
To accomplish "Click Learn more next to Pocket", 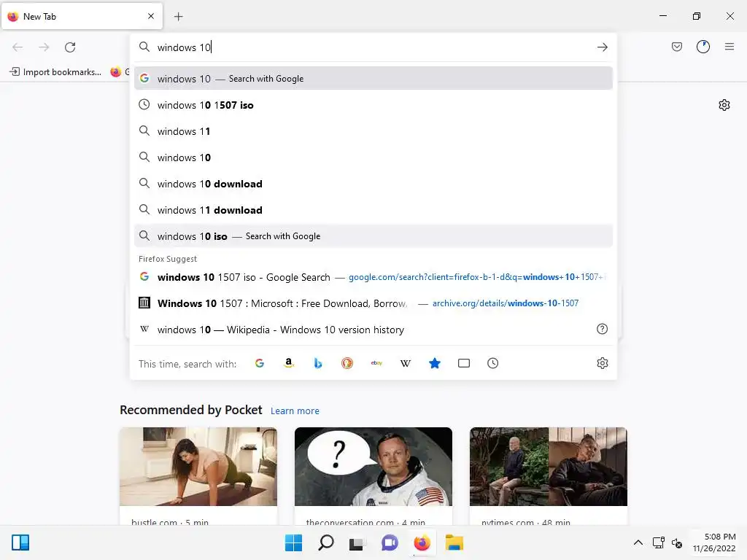I will (x=295, y=411).
